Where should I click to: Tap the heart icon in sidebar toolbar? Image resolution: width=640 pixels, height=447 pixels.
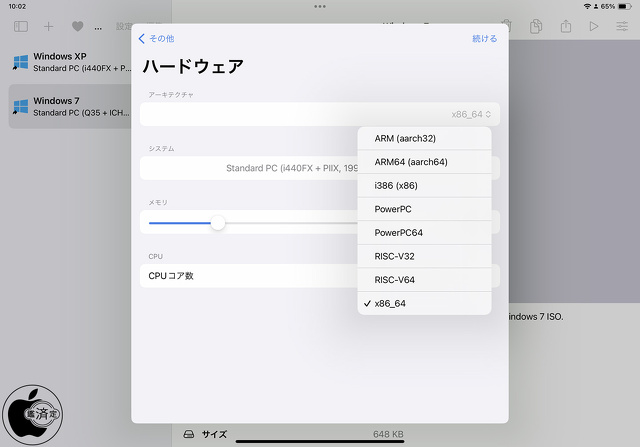(77, 26)
